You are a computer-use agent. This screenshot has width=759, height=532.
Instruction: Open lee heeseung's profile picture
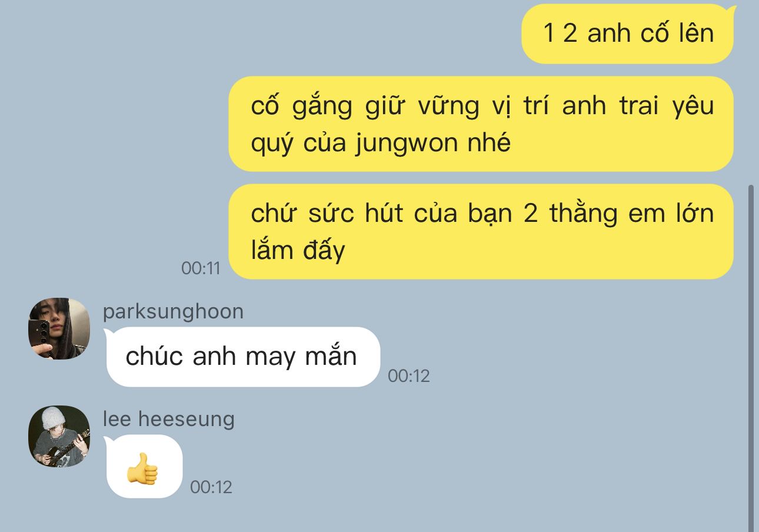click(59, 436)
